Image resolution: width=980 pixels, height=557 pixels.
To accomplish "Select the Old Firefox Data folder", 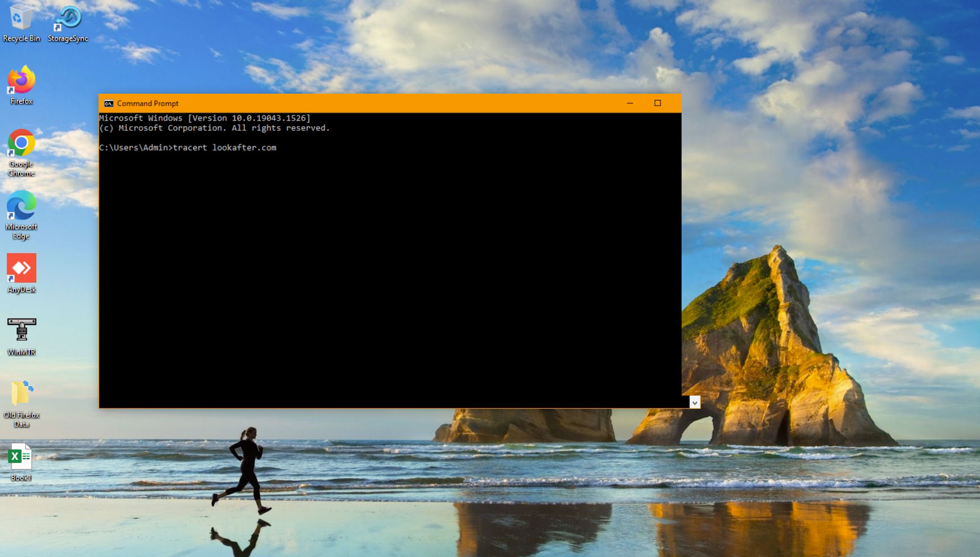I will coord(21,393).
